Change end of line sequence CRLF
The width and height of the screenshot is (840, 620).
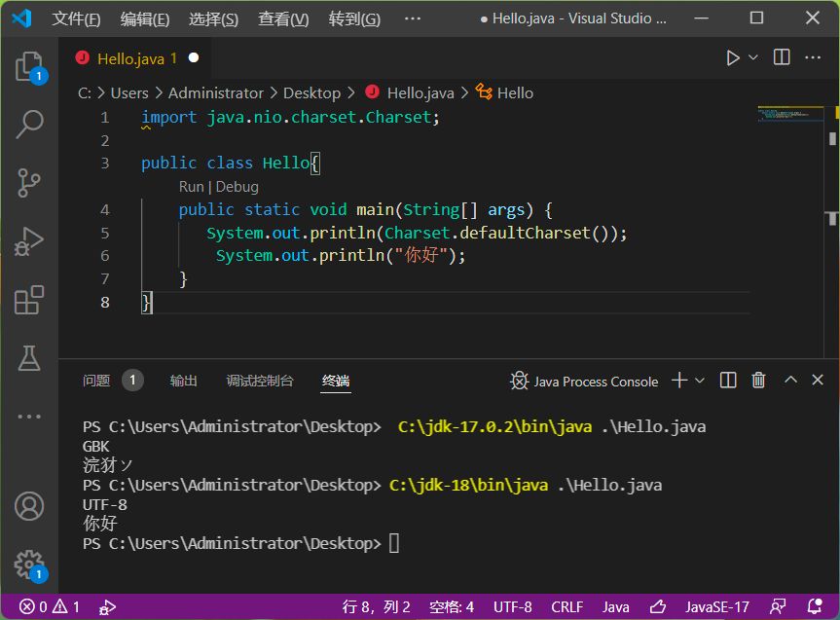566,607
